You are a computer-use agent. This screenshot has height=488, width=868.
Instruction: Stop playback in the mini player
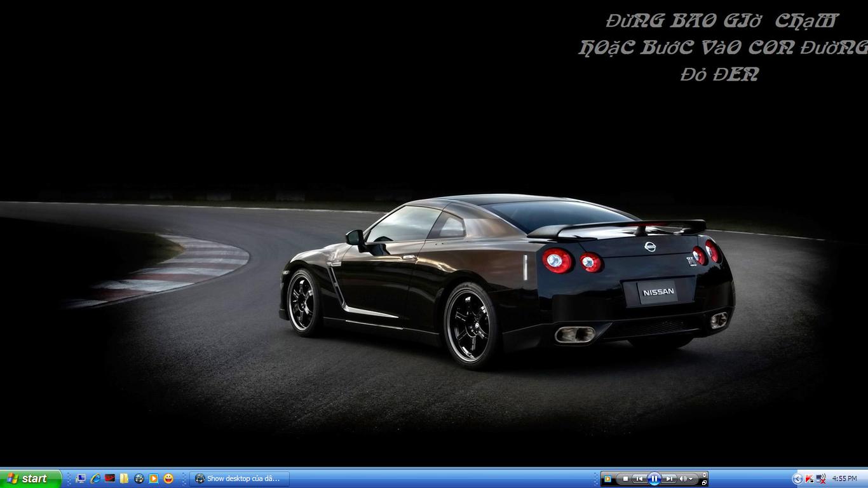tap(625, 478)
